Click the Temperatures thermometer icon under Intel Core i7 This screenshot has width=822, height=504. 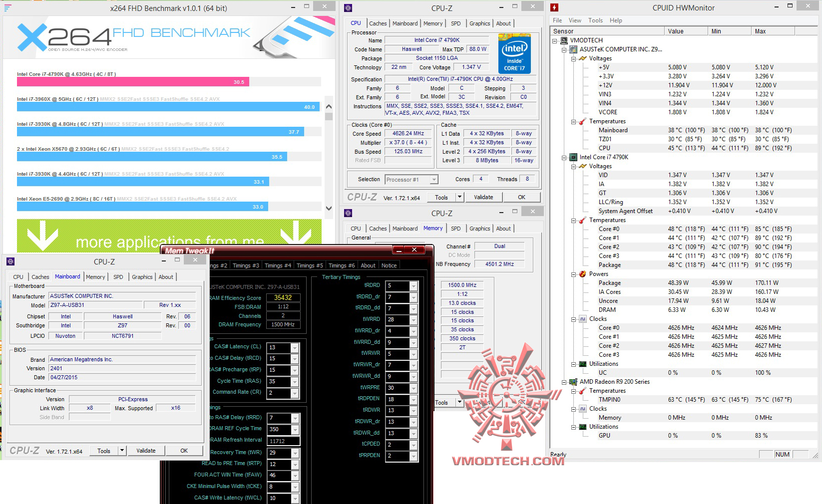point(583,220)
